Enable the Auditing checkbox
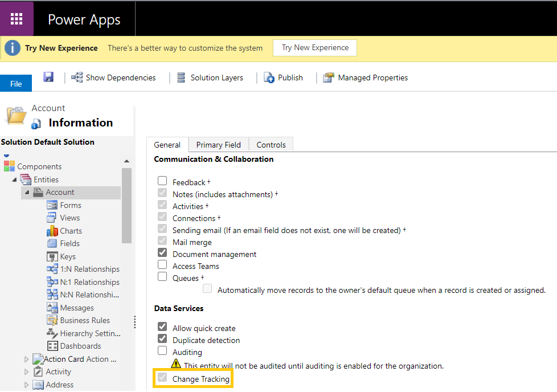This screenshot has width=557, height=392. pyautogui.click(x=162, y=351)
